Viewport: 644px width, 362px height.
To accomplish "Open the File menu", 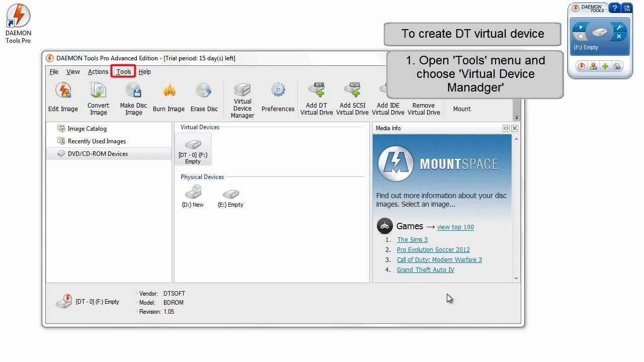I will tap(54, 72).
